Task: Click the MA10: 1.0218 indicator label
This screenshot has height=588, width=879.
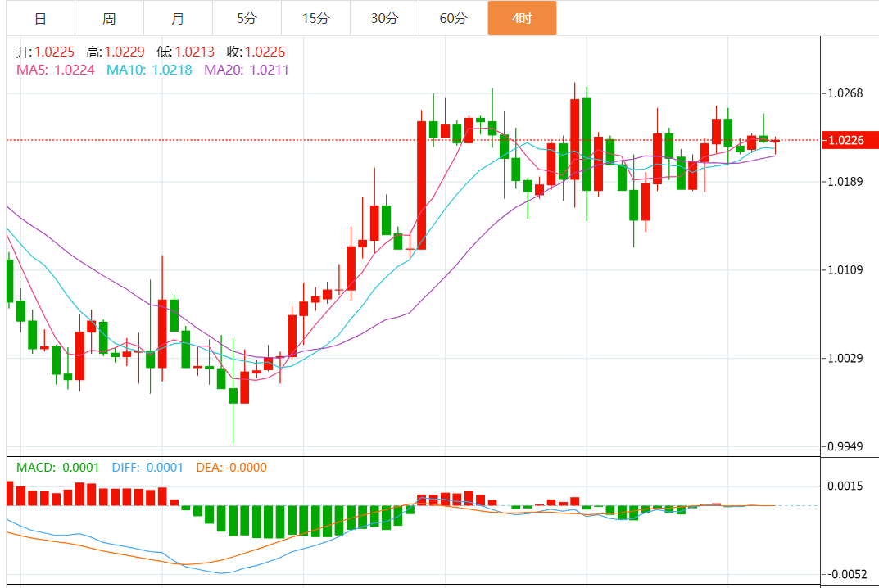Action: (149, 70)
